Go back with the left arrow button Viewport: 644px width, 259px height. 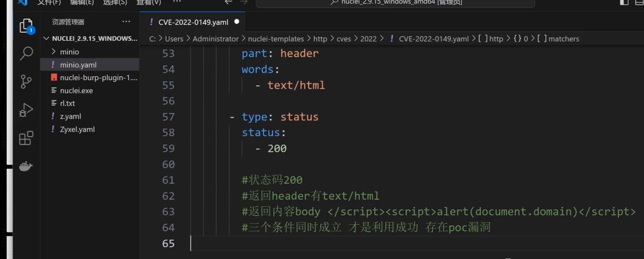click(x=228, y=2)
